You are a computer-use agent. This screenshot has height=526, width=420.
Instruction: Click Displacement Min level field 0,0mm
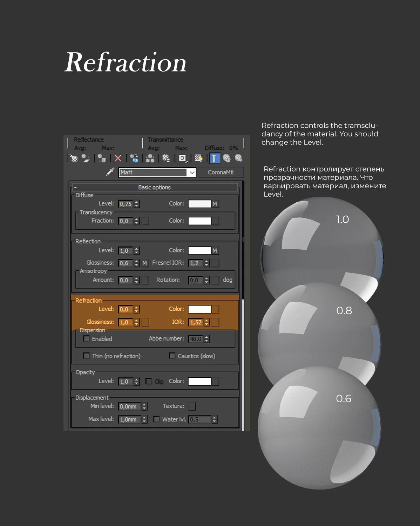pos(130,406)
